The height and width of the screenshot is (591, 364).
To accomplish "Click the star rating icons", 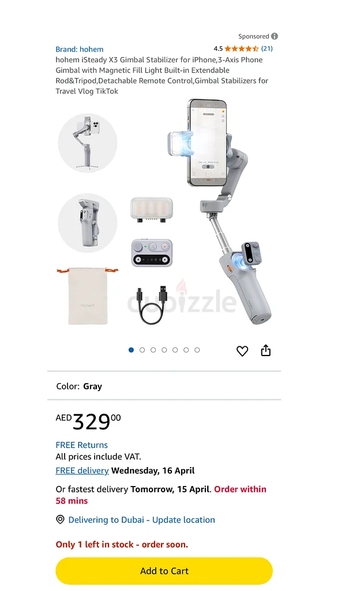I will tap(242, 48).
